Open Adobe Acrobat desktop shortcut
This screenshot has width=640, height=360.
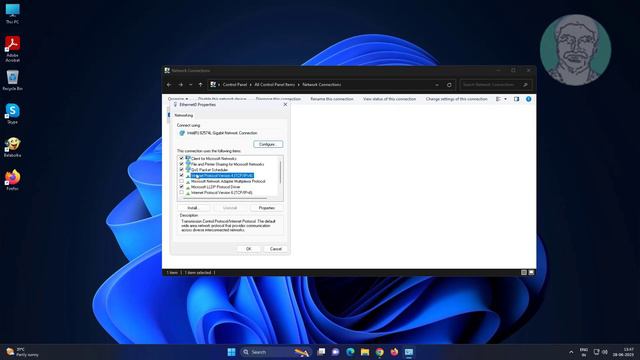click(13, 49)
